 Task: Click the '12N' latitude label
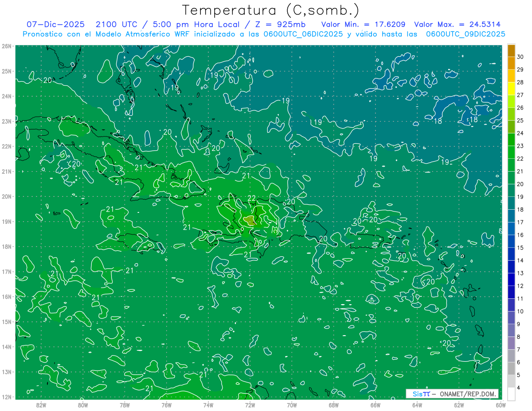[x=7, y=397]
